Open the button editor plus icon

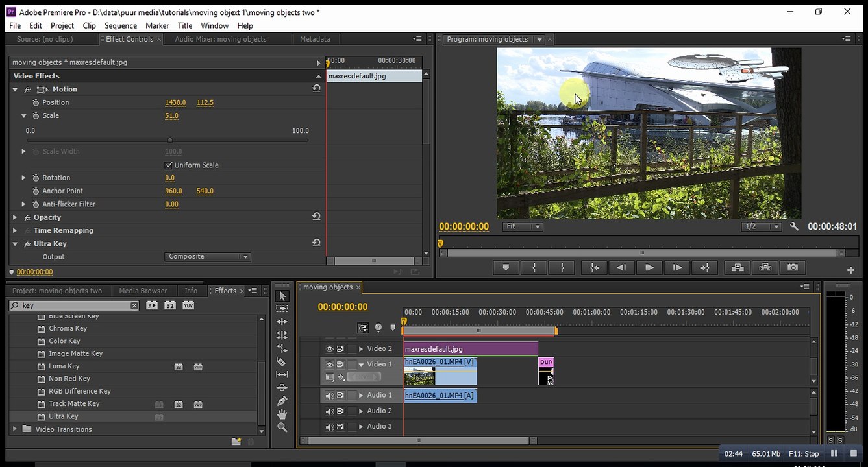click(850, 270)
